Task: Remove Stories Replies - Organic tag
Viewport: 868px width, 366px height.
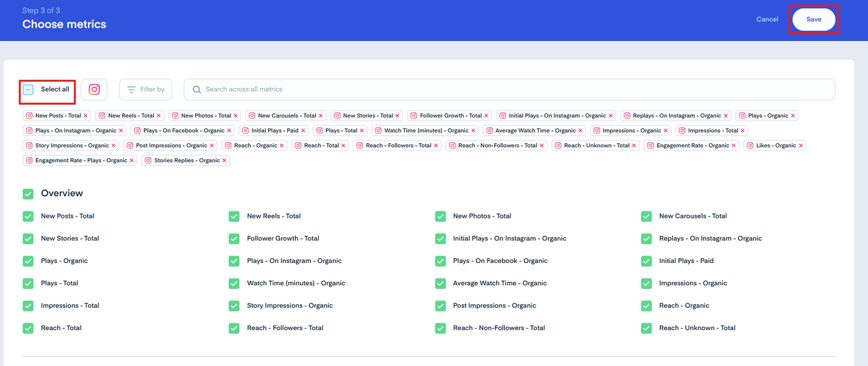Action: [x=224, y=161]
